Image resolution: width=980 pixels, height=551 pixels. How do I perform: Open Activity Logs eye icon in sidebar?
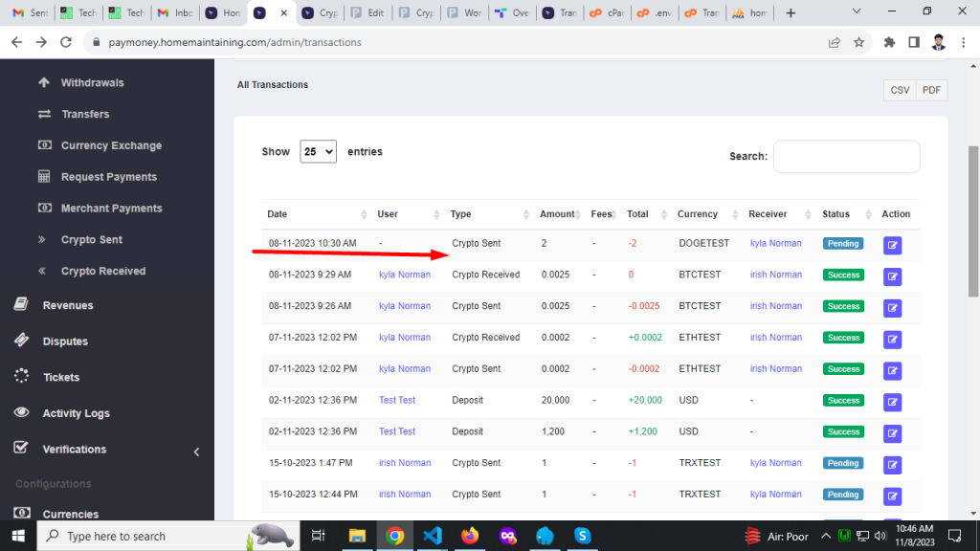22,413
